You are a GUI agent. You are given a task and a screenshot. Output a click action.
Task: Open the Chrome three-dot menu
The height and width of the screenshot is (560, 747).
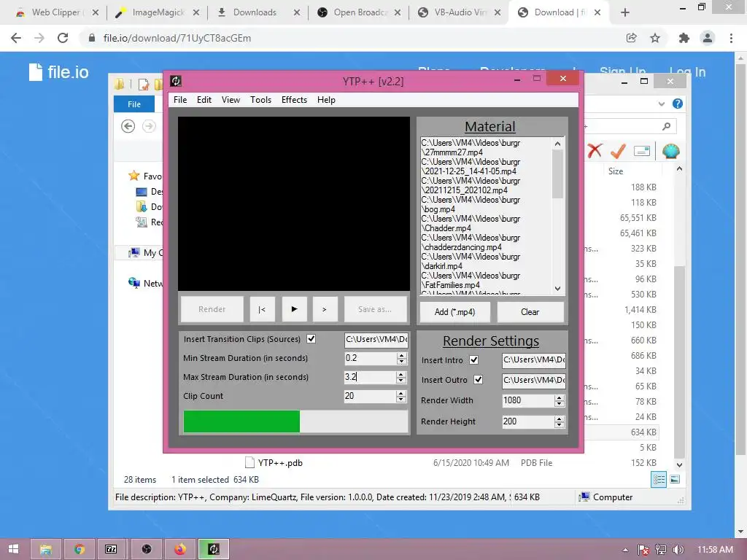pyautogui.click(x=731, y=38)
